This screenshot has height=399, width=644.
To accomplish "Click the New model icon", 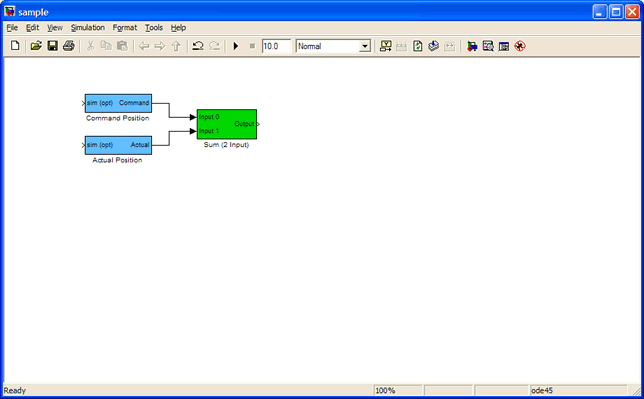I will point(15,46).
